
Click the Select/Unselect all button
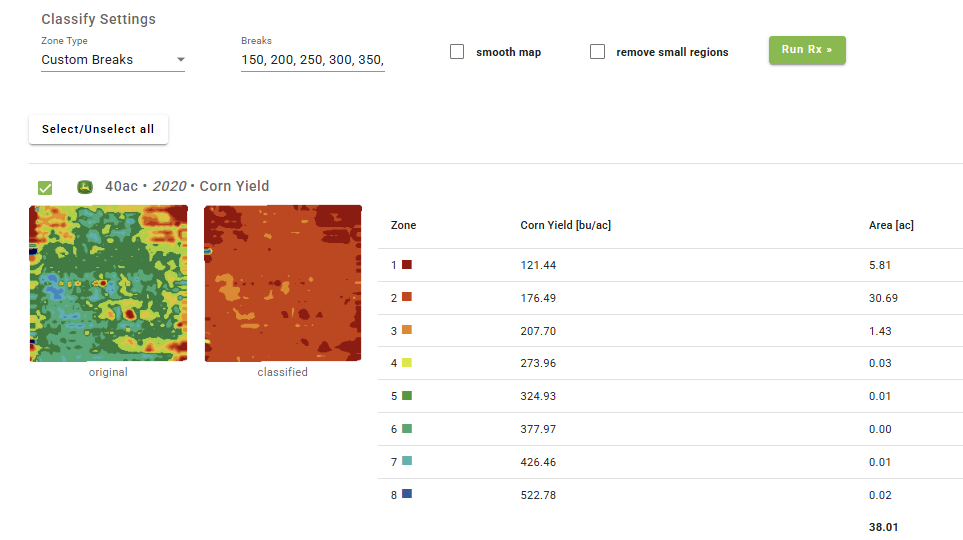98,129
